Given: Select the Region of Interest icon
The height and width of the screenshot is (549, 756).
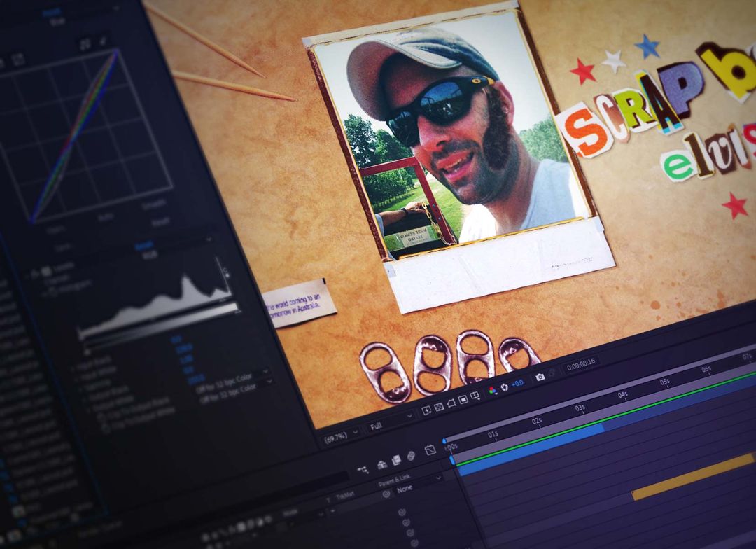Looking at the screenshot, I should click(x=463, y=398).
